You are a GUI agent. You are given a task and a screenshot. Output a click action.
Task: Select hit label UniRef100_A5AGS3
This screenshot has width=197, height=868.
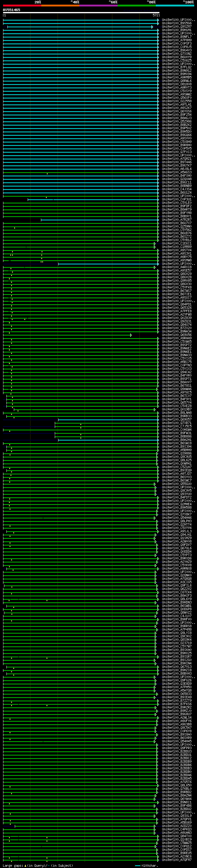click(x=177, y=172)
